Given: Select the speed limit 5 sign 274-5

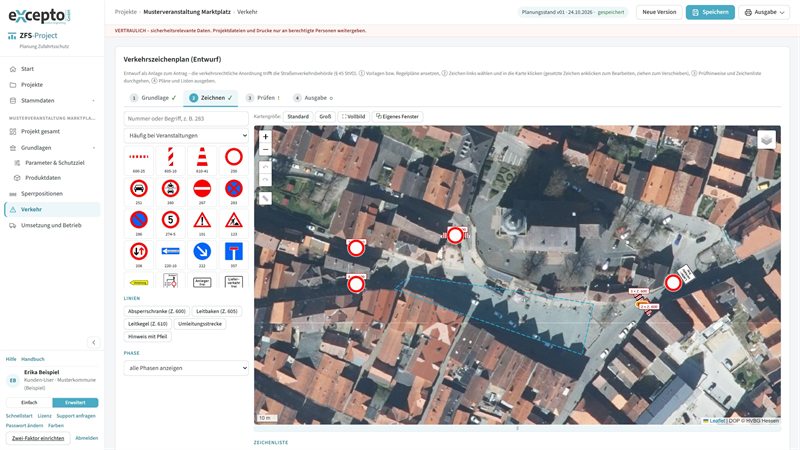Looking at the screenshot, I should 170,223.
